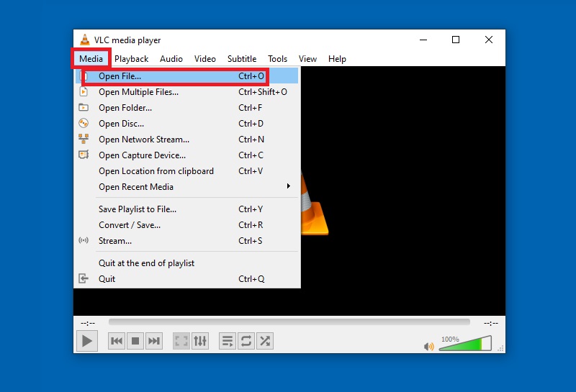This screenshot has width=576, height=392.
Task: Select Open Disc... menu entry
Action: point(187,123)
